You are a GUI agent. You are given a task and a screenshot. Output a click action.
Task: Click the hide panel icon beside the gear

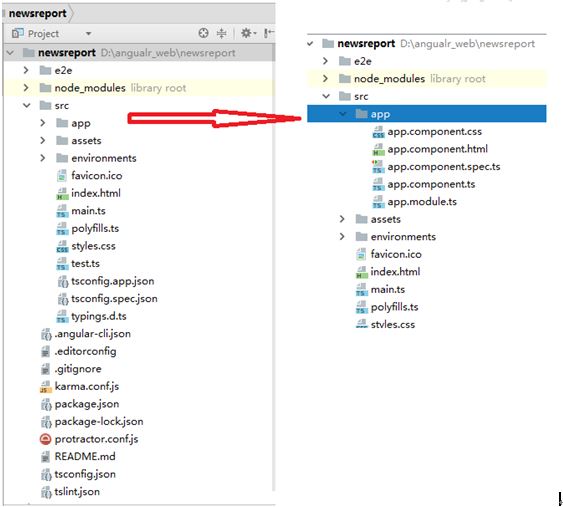(x=268, y=33)
